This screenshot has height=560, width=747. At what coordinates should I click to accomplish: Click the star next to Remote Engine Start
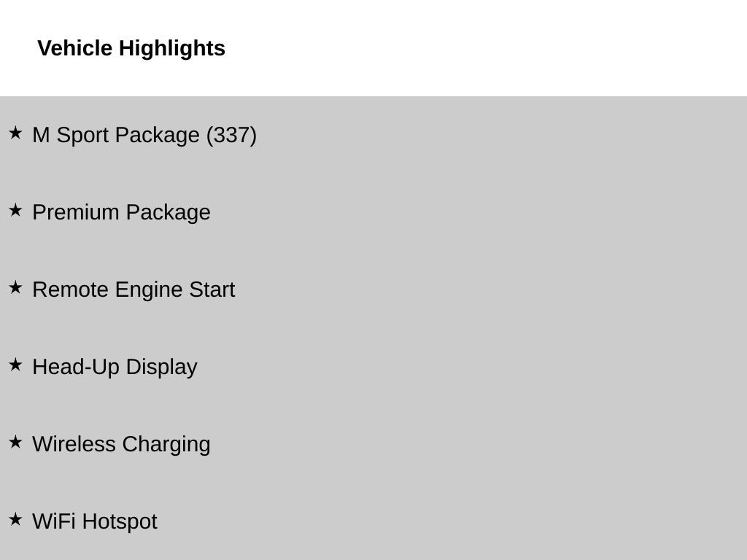15,287
